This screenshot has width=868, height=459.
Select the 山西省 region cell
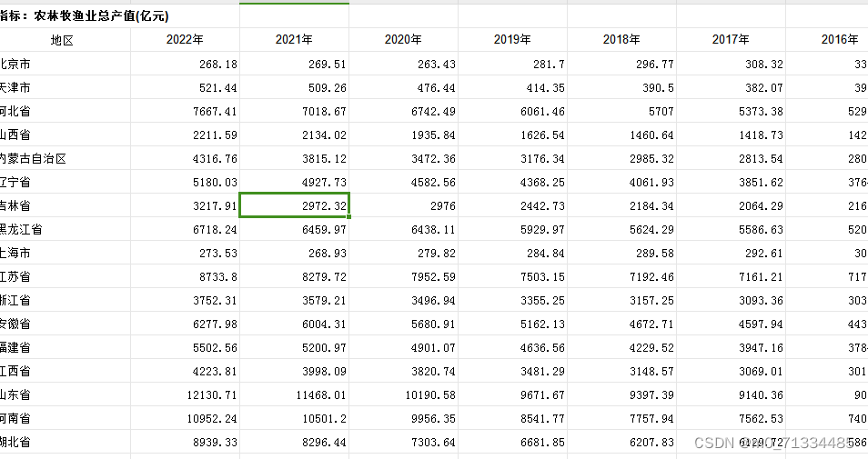(66, 135)
